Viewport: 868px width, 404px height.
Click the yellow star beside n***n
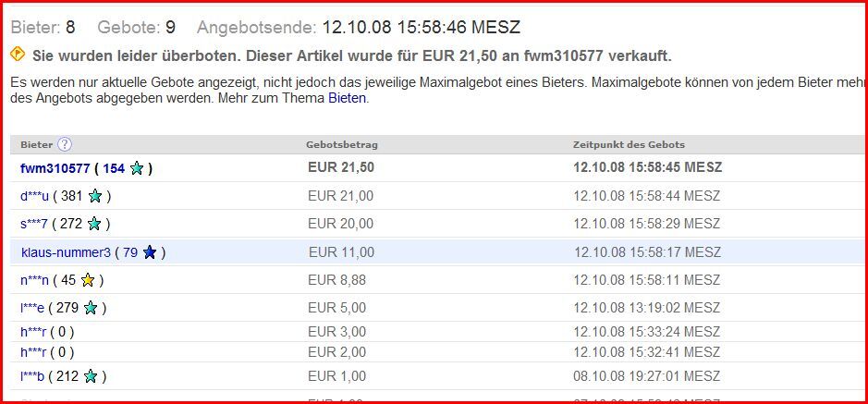pyautogui.click(x=88, y=280)
